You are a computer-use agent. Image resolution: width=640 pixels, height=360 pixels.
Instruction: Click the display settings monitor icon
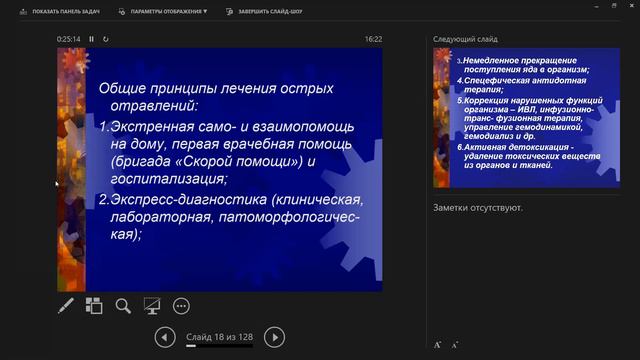tap(122, 11)
